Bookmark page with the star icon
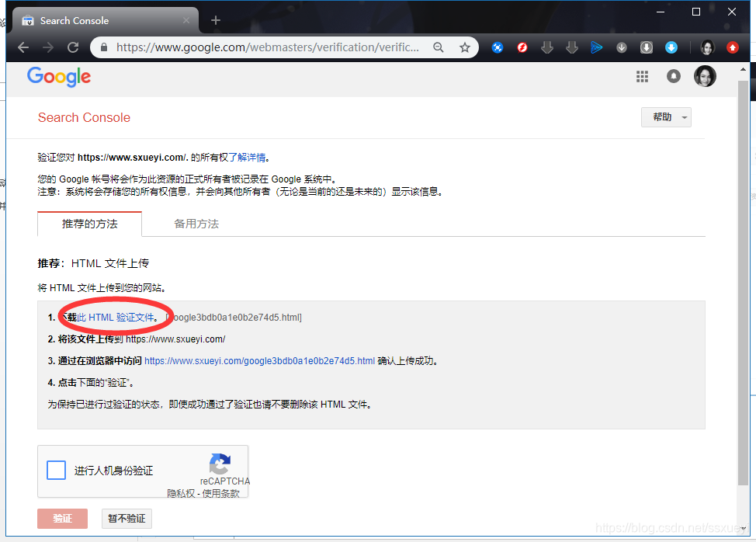This screenshot has width=756, height=542. coord(465,47)
